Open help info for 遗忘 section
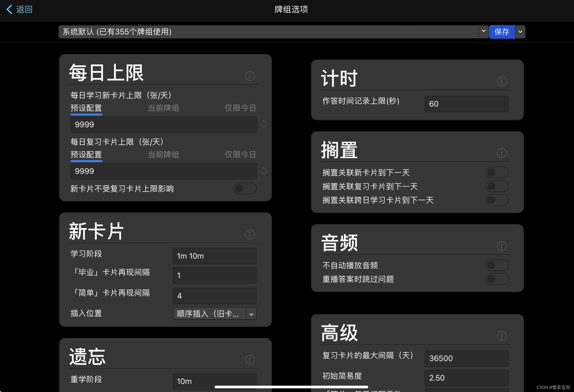The width and height of the screenshot is (574, 392). (250, 360)
